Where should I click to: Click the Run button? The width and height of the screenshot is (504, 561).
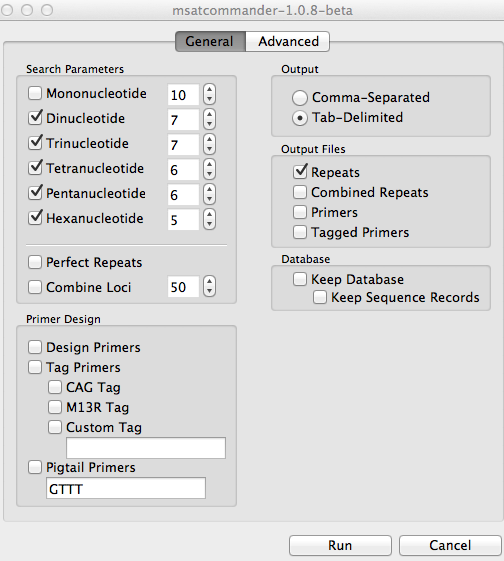coord(340,546)
